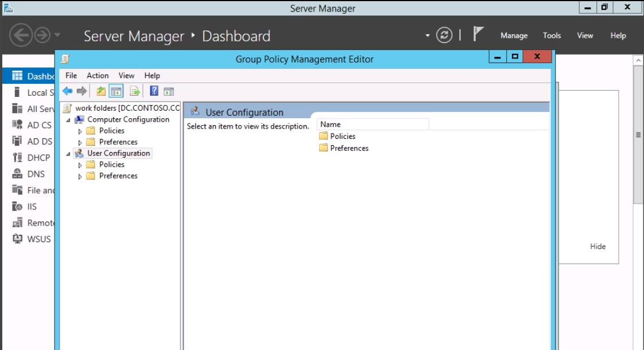Image resolution: width=644 pixels, height=350 pixels.
Task: Click the Export List toolbar icon
Action: point(135,91)
